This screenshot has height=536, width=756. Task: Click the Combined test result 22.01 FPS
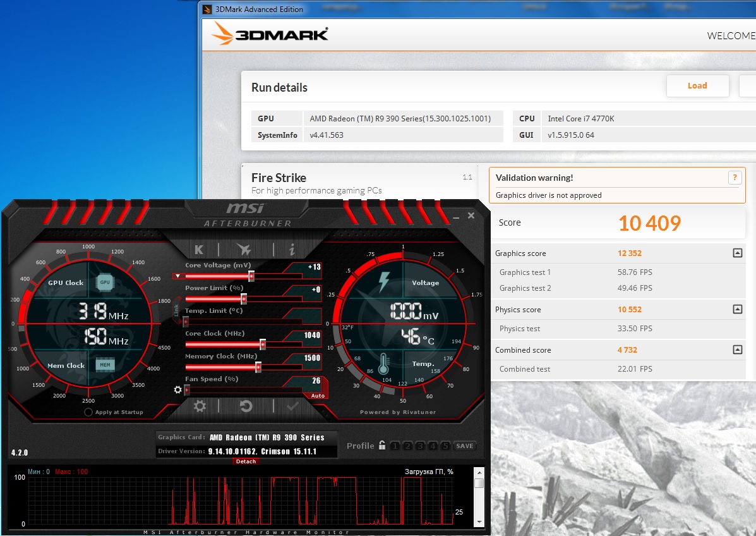pos(635,369)
